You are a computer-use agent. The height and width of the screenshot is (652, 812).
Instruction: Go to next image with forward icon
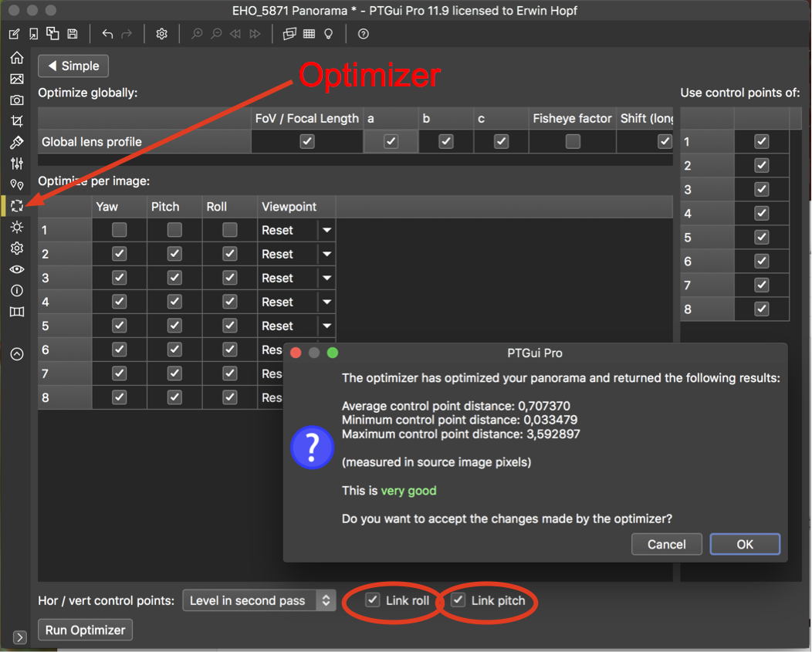click(x=255, y=34)
